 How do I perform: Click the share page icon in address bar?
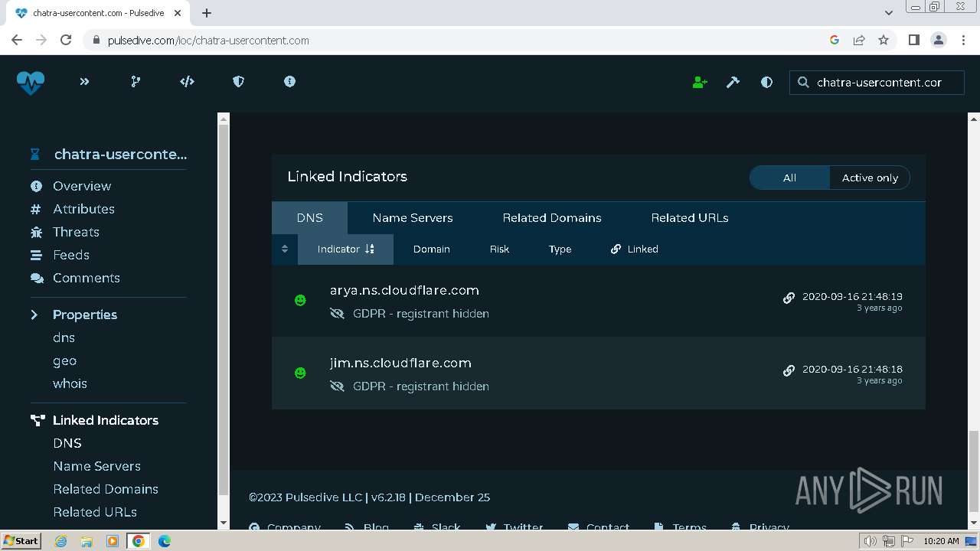click(x=859, y=40)
